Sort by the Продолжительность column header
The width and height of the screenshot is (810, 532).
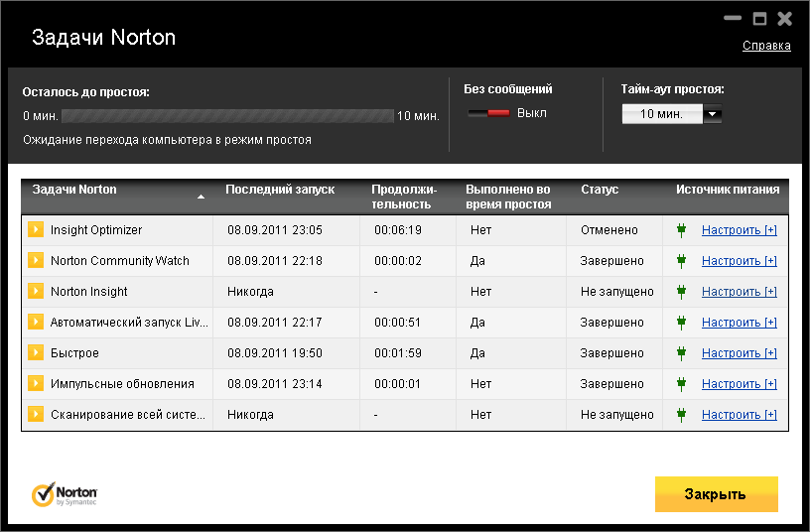click(x=404, y=197)
